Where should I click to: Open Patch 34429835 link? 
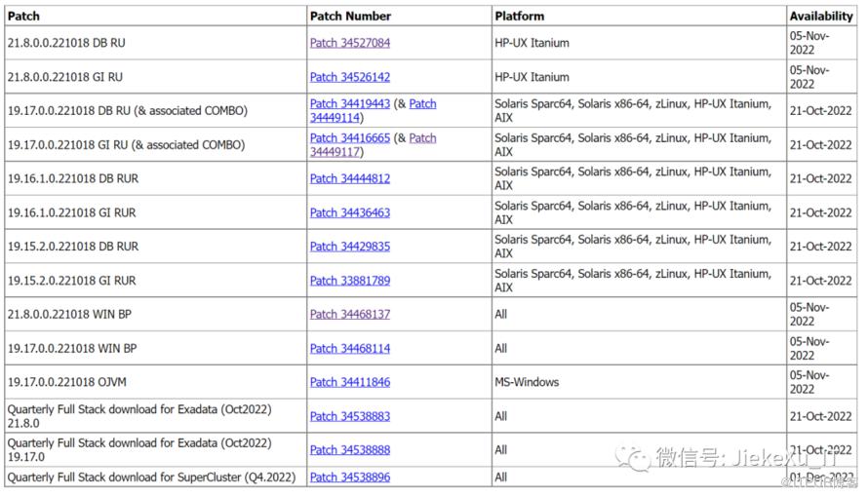(349, 247)
